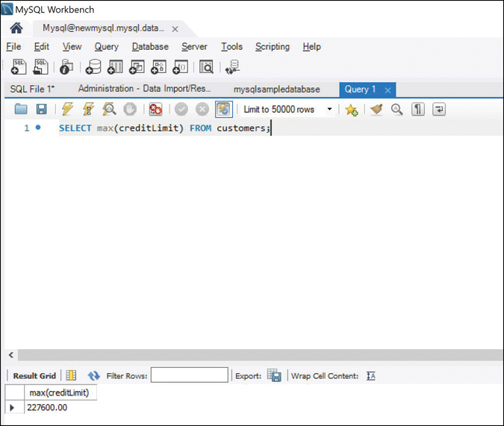Stop query execution hand icon
504x426 pixels.
130,109
